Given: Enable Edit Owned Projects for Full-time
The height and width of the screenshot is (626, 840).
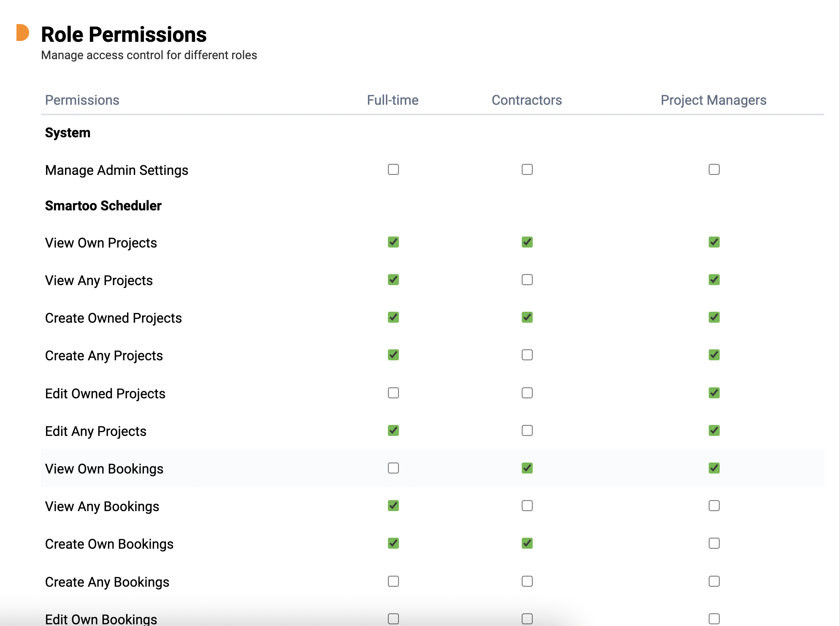Looking at the screenshot, I should click(393, 392).
